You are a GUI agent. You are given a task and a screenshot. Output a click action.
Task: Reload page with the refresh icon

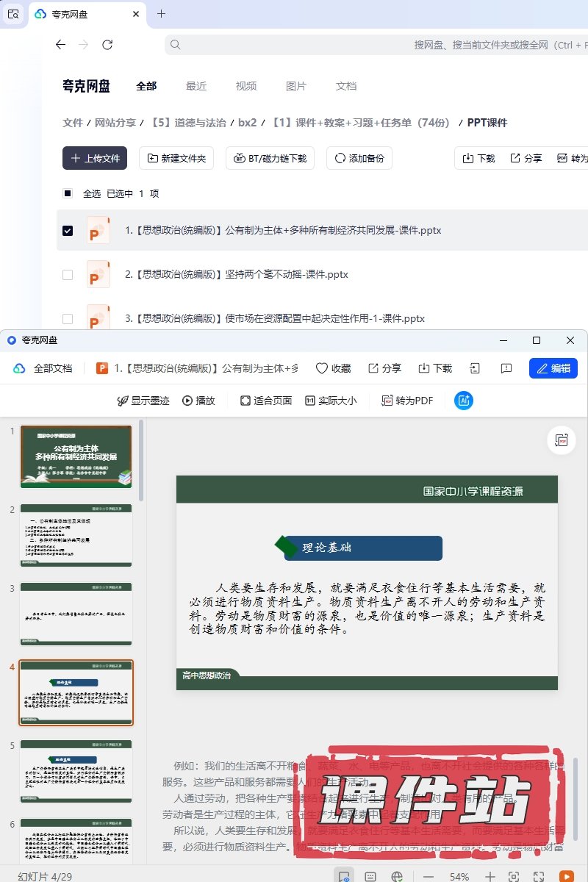107,45
